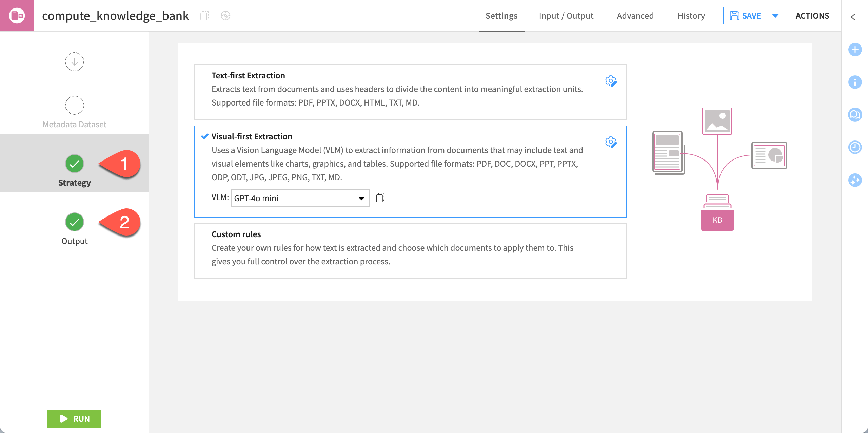Open the Add panel in the right sidebar
This screenshot has width=868, height=433.
pos(855,50)
